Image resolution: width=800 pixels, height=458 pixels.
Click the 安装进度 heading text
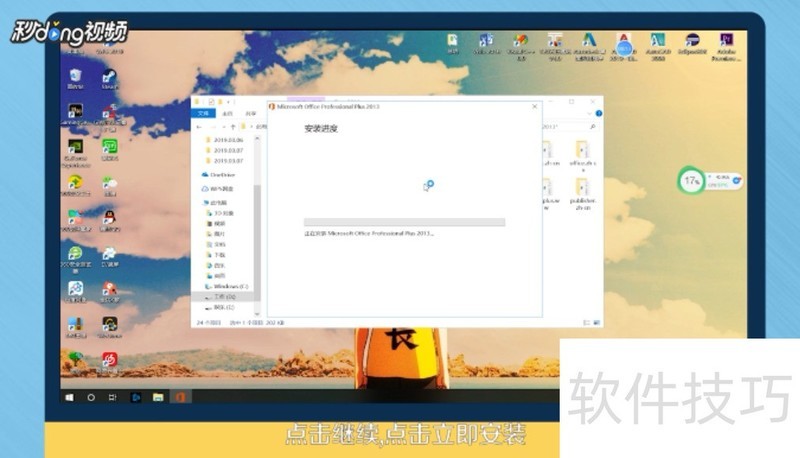pyautogui.click(x=321, y=129)
